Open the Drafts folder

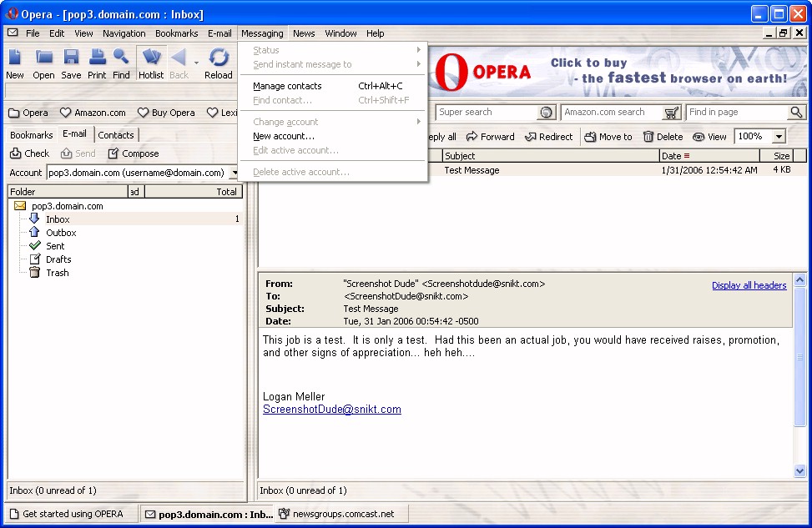click(58, 259)
